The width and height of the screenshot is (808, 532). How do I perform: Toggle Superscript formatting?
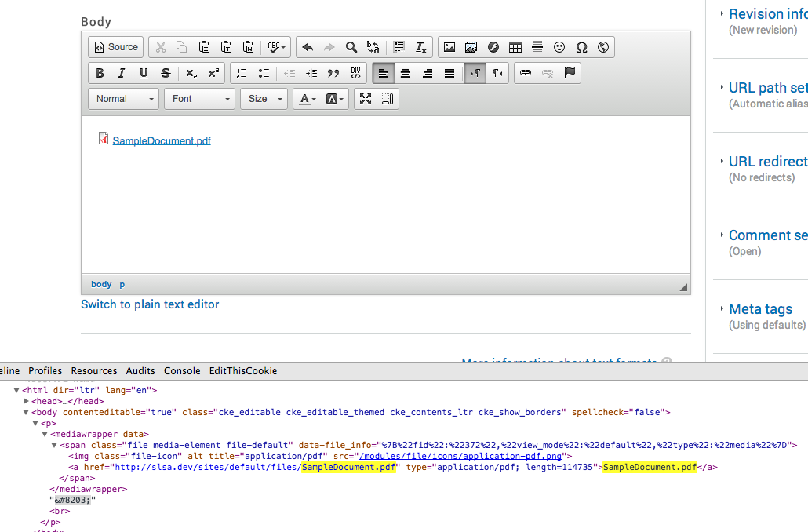pos(213,73)
